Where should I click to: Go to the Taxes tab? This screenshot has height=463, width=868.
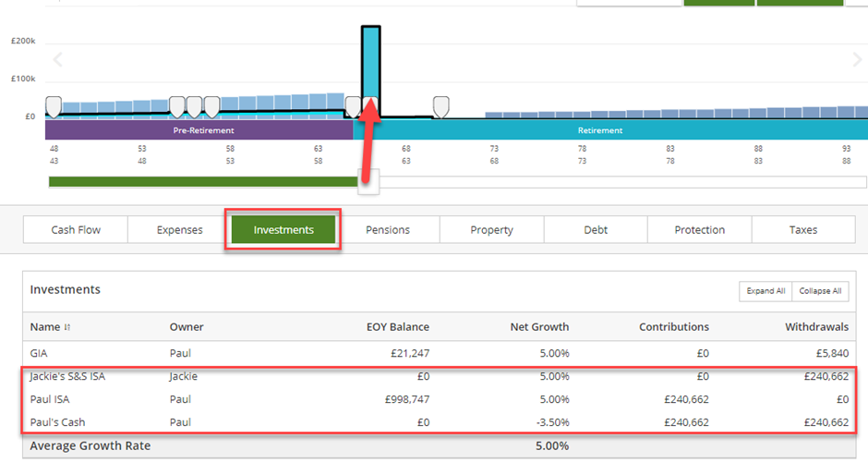pos(803,230)
